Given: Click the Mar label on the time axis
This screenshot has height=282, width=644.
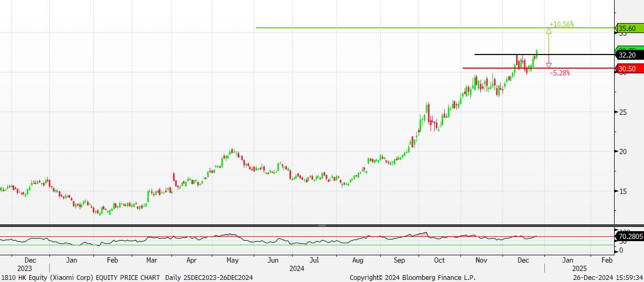Looking at the screenshot, I should point(152,260).
